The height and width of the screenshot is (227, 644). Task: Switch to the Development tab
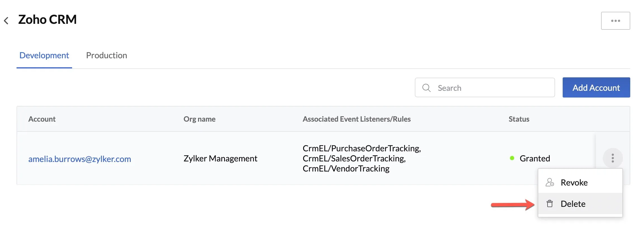tap(44, 55)
